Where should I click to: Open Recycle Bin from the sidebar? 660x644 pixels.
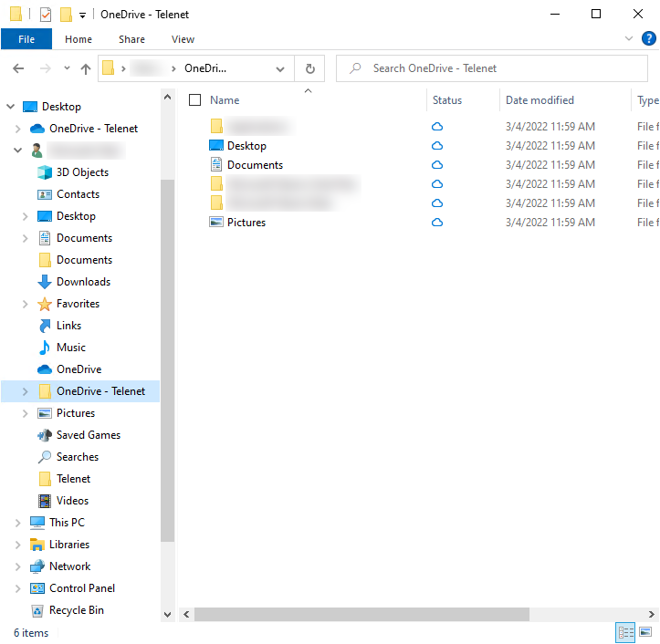tap(76, 610)
